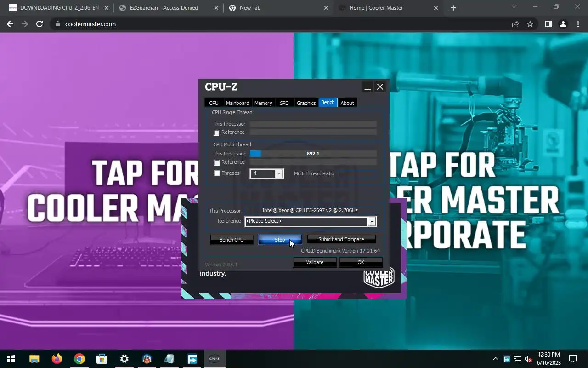Image resolution: width=588 pixels, height=368 pixels.
Task: Click the Bench CPU button
Action: (x=232, y=240)
